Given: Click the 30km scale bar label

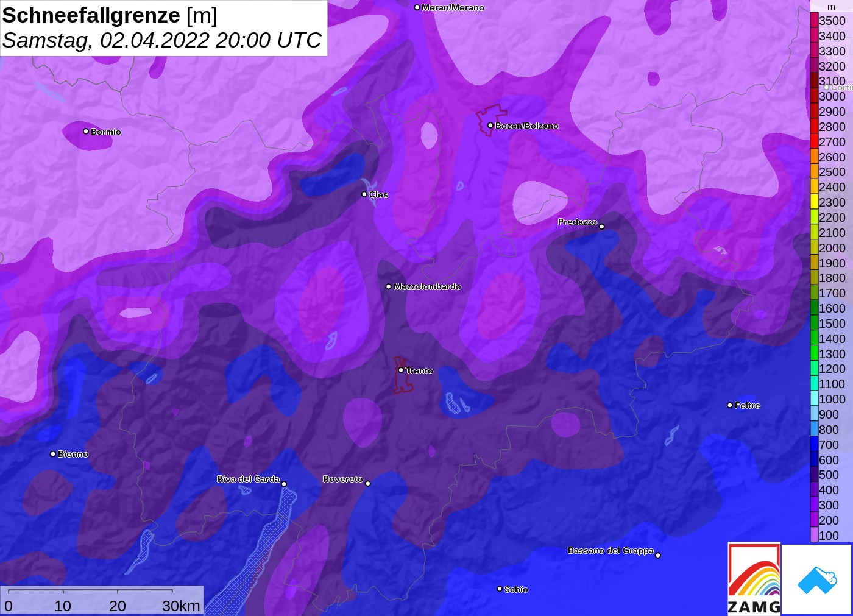Looking at the screenshot, I should coord(181,606).
